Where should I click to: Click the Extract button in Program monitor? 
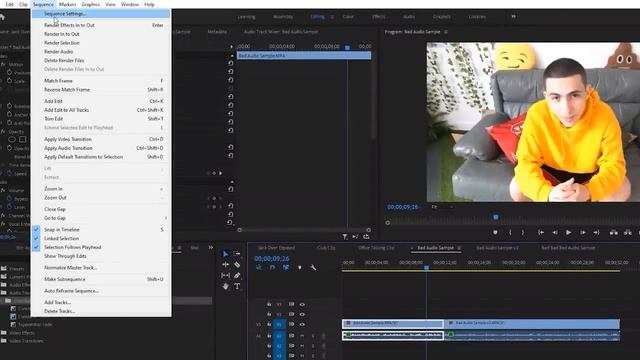628,232
